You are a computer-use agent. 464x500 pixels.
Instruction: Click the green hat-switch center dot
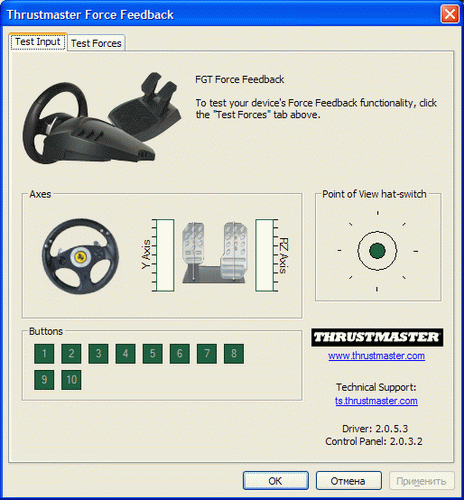pos(377,251)
